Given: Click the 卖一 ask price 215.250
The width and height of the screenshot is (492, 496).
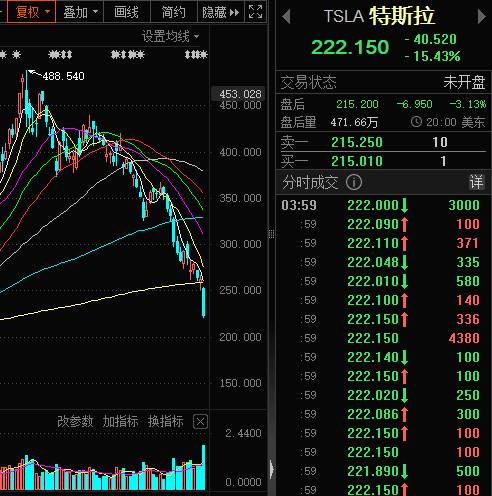Looking at the screenshot, I should tap(357, 142).
